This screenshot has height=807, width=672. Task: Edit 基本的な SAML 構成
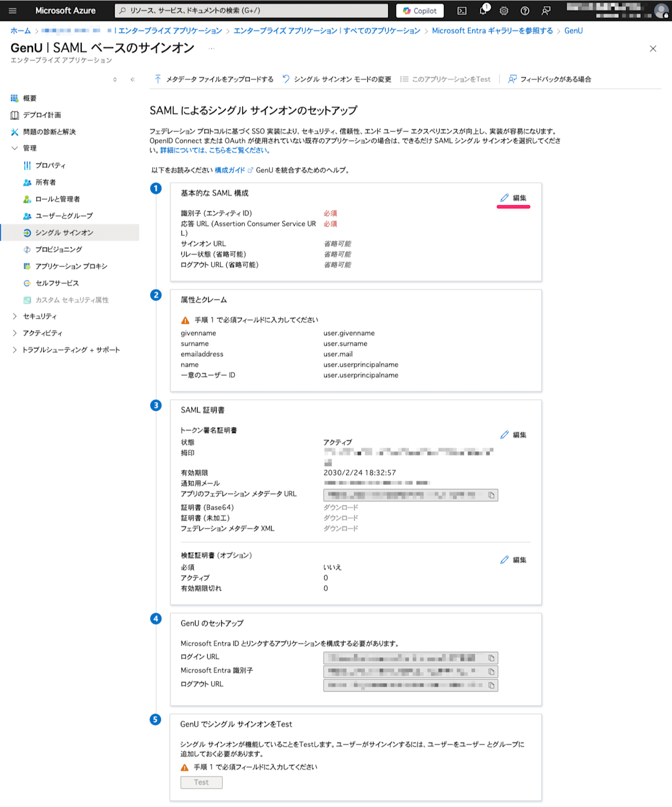click(x=514, y=198)
